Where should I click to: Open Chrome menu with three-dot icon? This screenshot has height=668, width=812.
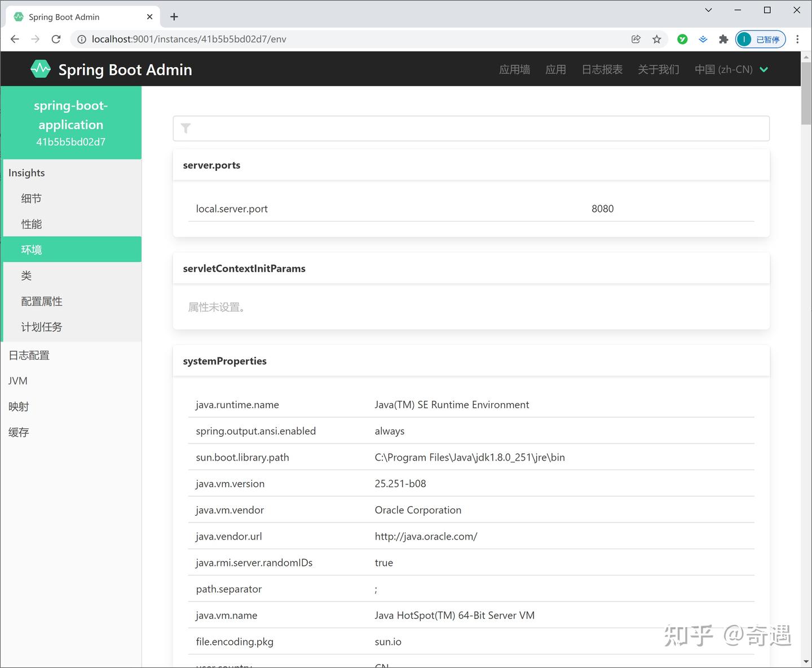[x=797, y=39]
